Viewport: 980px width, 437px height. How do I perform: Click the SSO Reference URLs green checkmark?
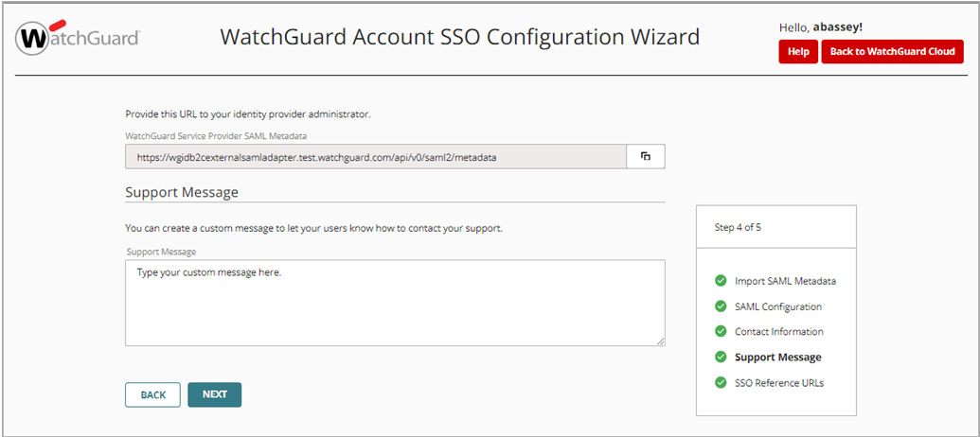[721, 382]
